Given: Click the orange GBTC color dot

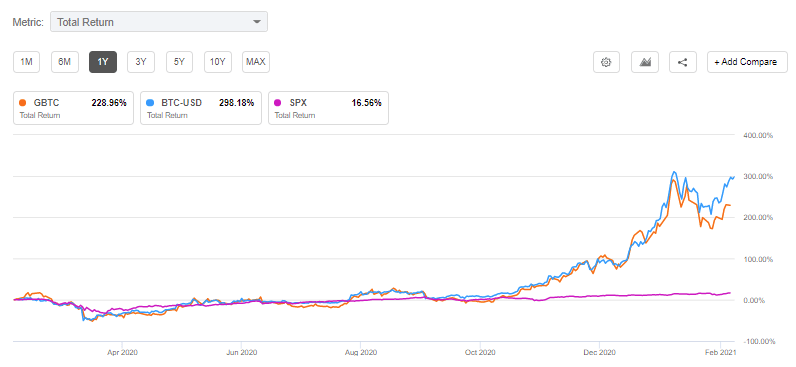Looking at the screenshot, I should click(x=23, y=103).
